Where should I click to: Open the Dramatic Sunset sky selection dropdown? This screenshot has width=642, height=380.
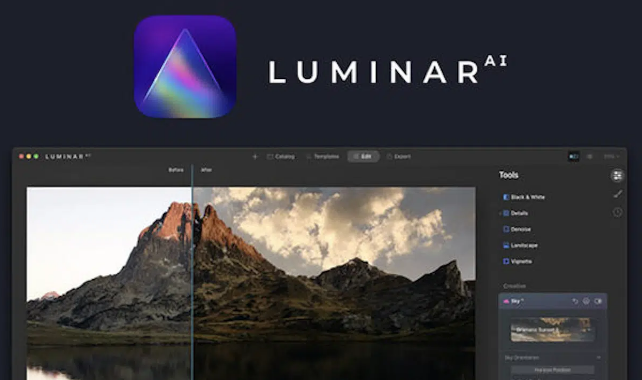pos(552,330)
